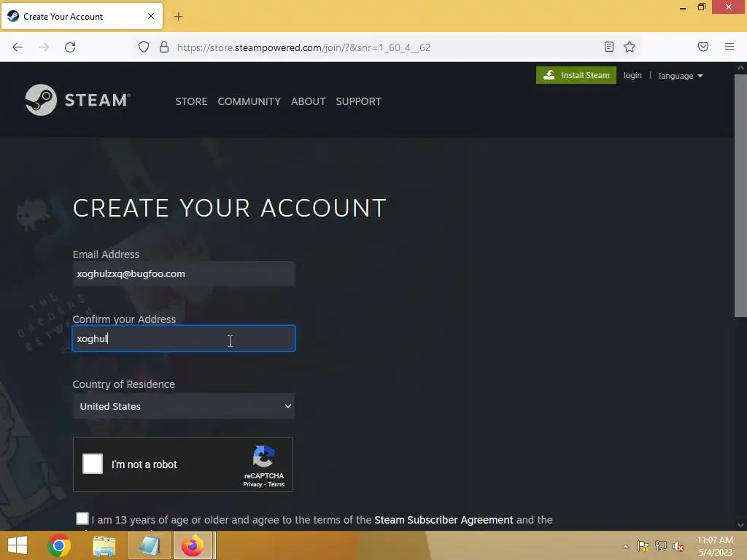Open Action Center flag tray icon

(x=643, y=546)
